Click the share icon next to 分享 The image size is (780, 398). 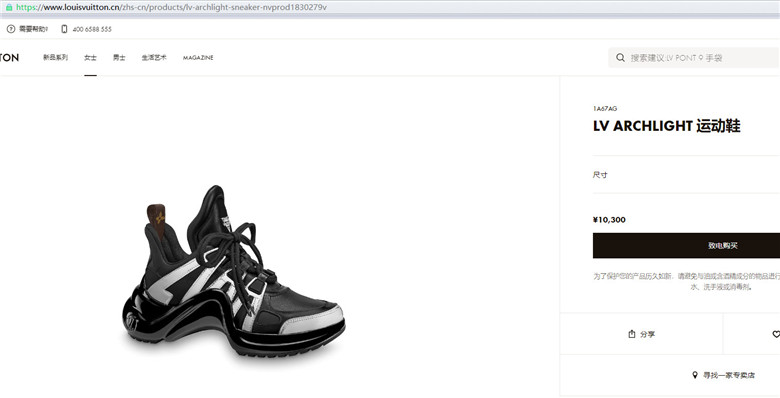coord(632,334)
